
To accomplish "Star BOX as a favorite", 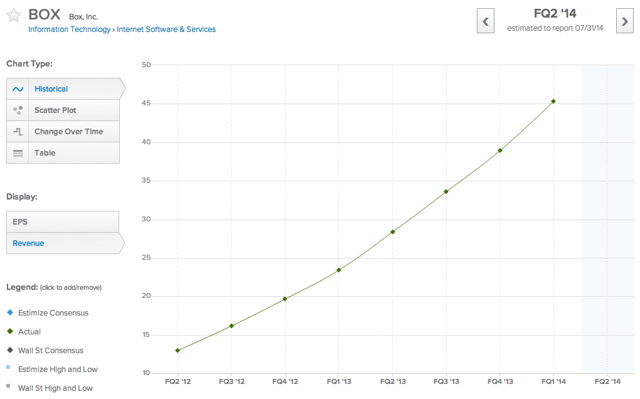I will coord(13,16).
